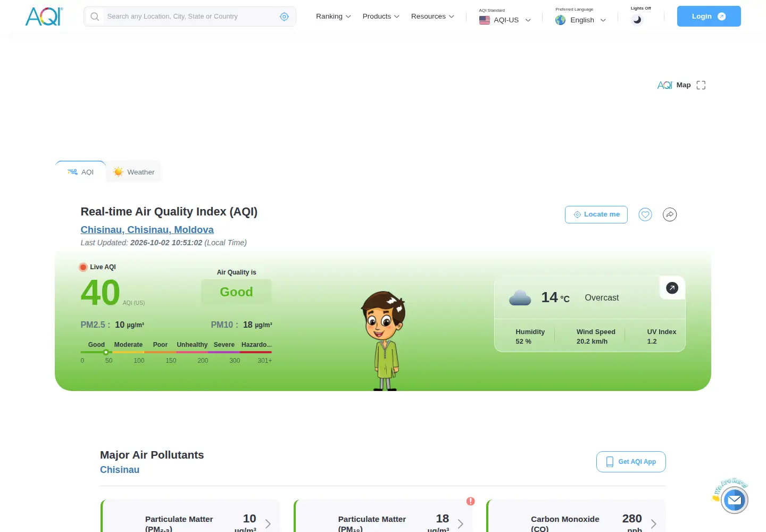Open the AQI Map link

(674, 85)
